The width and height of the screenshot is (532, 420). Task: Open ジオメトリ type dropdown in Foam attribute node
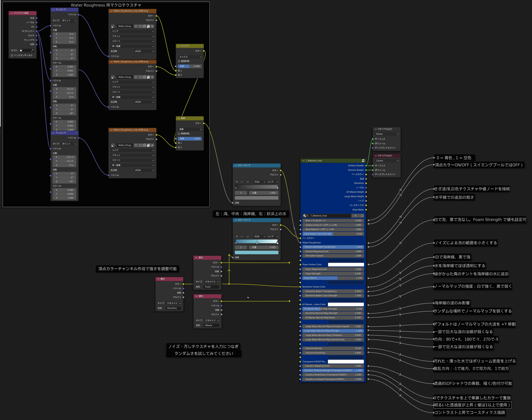(212, 282)
